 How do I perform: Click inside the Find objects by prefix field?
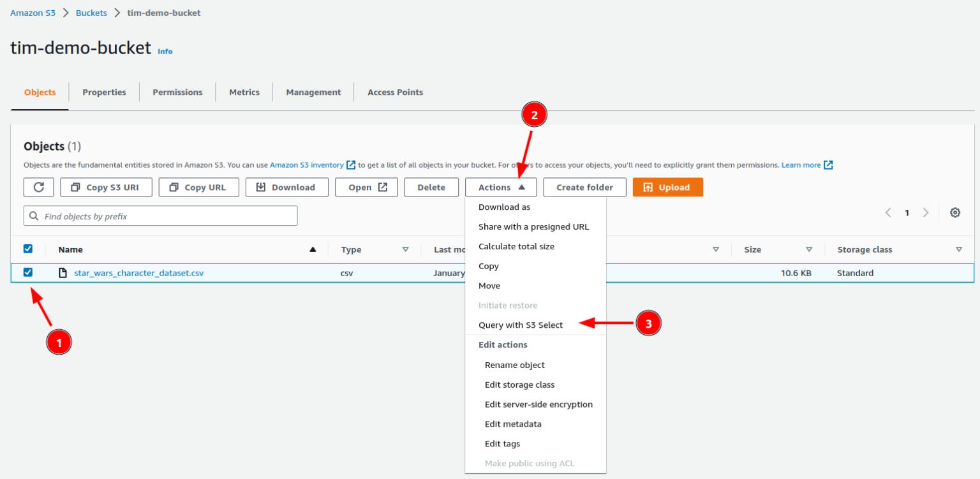[160, 216]
